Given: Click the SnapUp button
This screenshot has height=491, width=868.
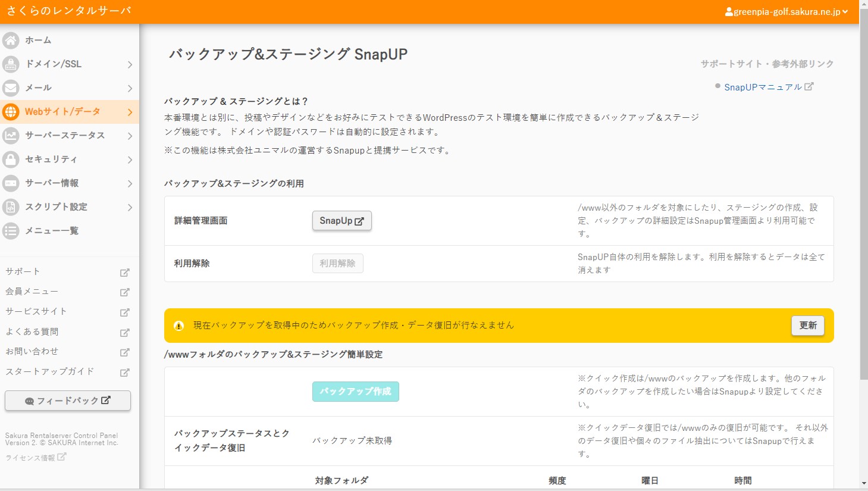Looking at the screenshot, I should click(x=342, y=221).
